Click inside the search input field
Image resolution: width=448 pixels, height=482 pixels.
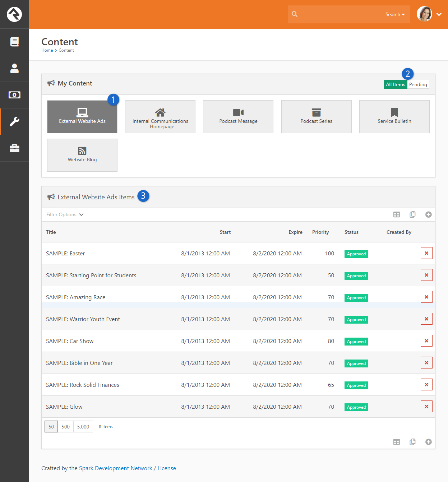[x=338, y=14]
